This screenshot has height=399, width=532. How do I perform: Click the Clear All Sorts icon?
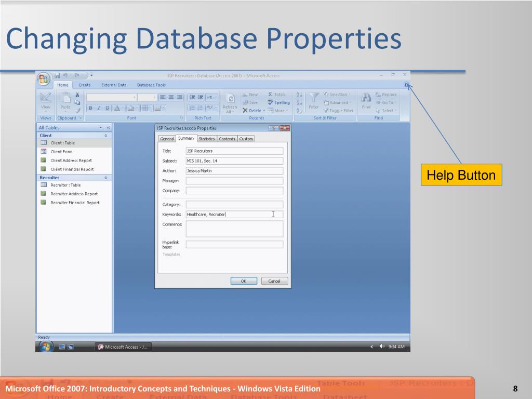coord(299,111)
